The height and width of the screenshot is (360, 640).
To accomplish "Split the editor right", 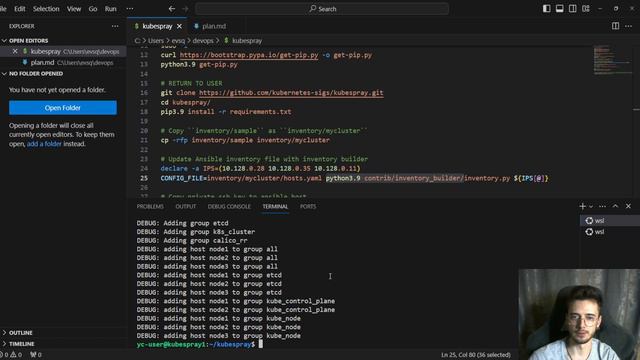I will (615, 26).
